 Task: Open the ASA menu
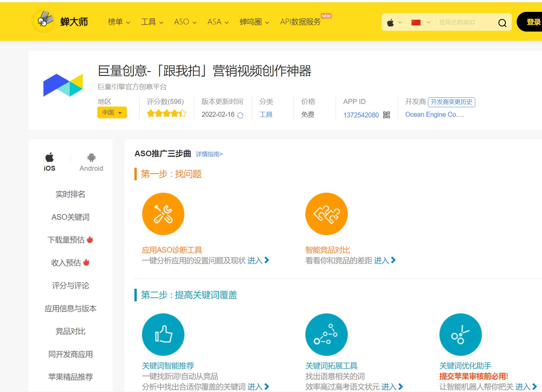218,22
